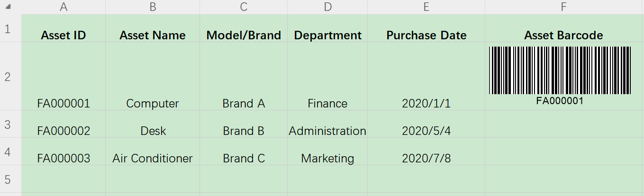
Task: Select the Marketing cell
Action: pyautogui.click(x=327, y=152)
